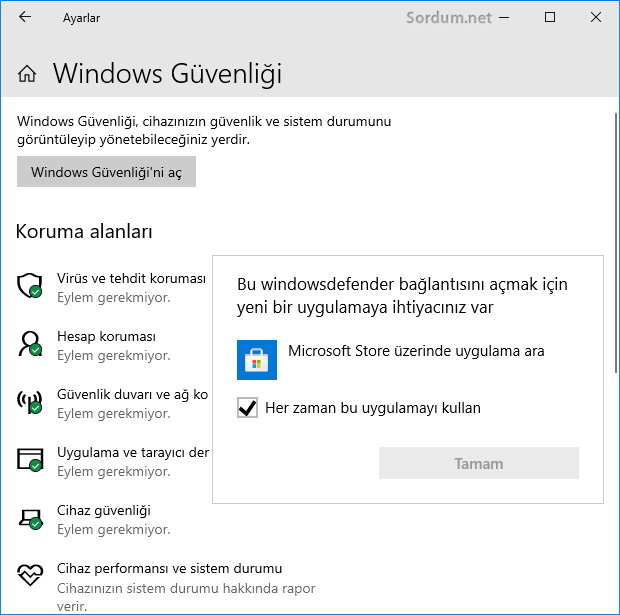This screenshot has height=615, width=620.
Task: Click Windows Güvenliği'ni aç button
Action: (x=106, y=172)
